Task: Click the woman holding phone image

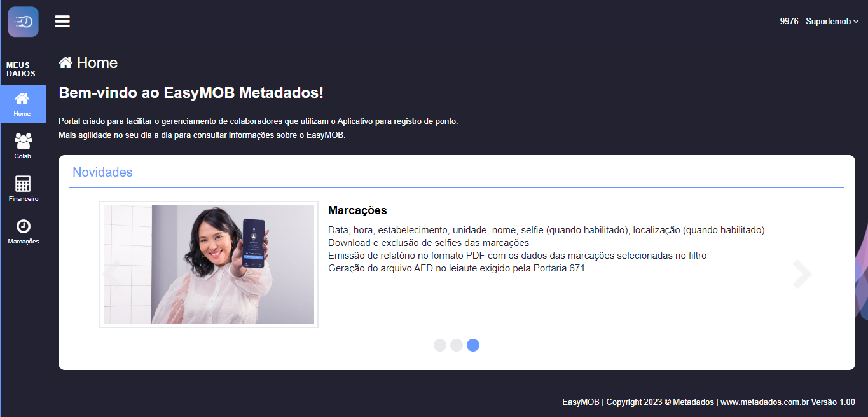Action: pyautogui.click(x=209, y=264)
